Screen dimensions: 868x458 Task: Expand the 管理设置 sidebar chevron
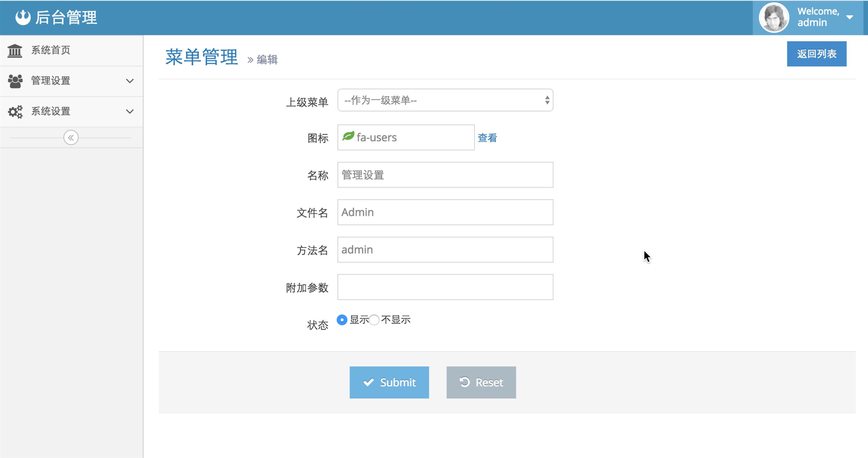point(130,81)
